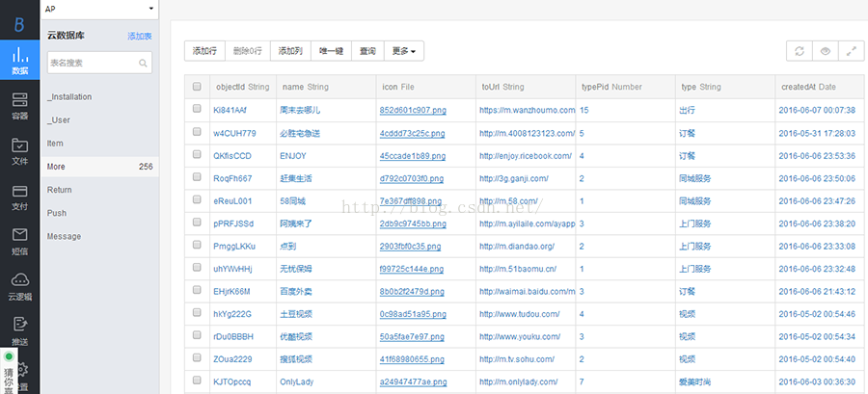Screen dimensions: 868x394
Task: Open file link 852d601c907.png
Action: click(x=413, y=110)
